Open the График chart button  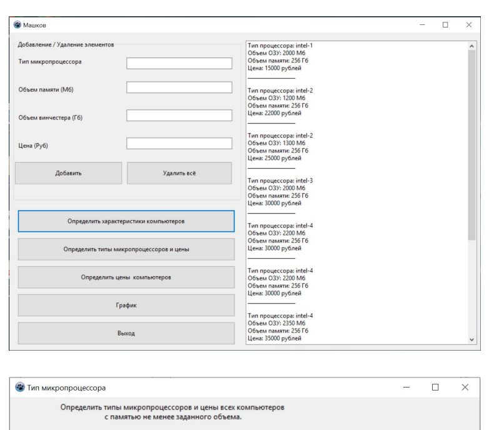click(x=126, y=305)
